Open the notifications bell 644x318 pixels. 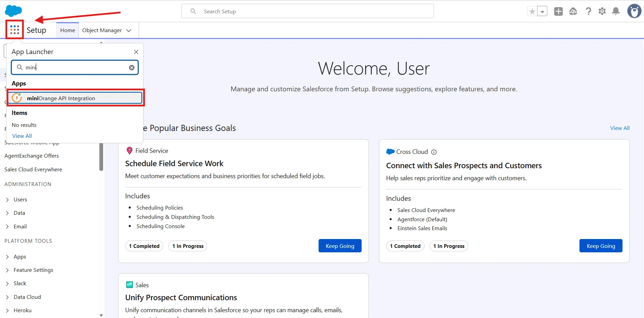click(616, 11)
